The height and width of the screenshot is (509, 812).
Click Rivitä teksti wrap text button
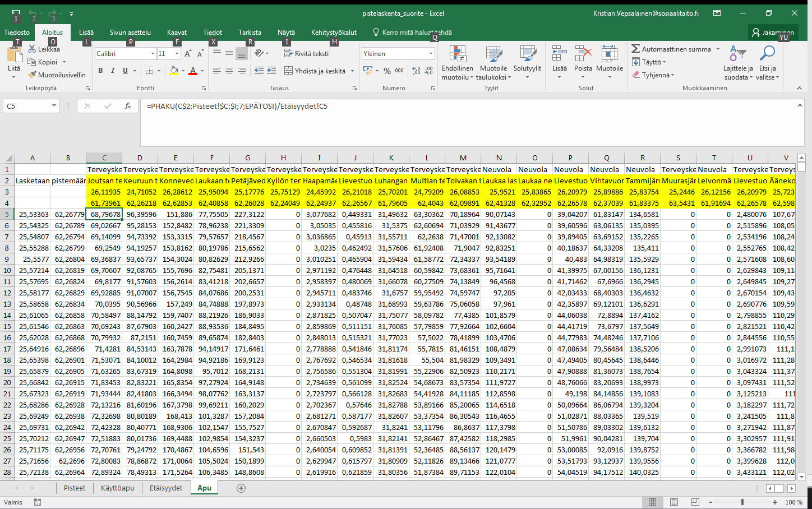click(x=307, y=54)
